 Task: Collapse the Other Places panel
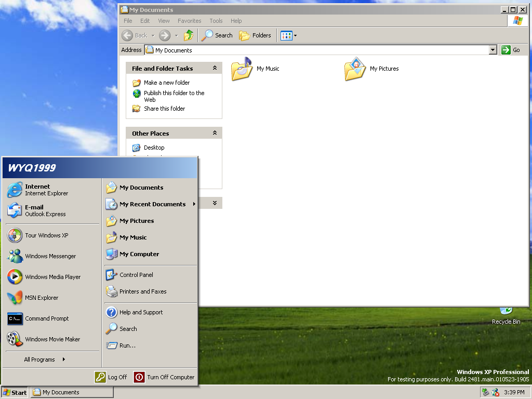coord(215,133)
